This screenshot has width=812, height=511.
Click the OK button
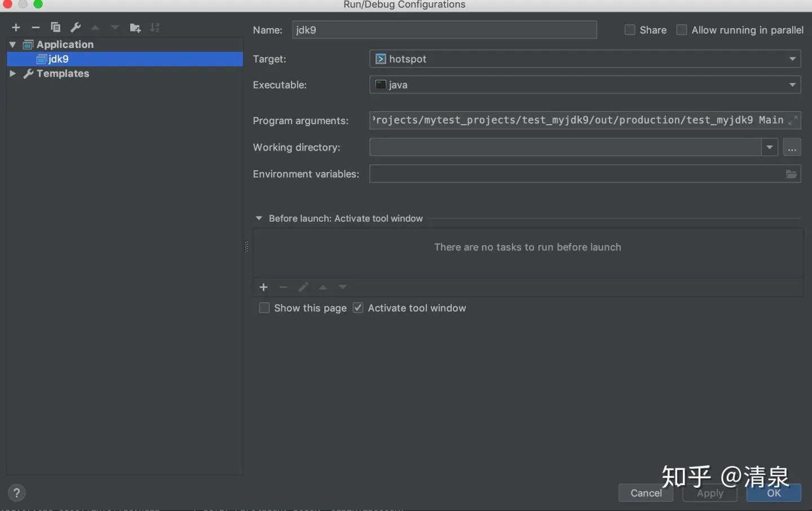coord(774,493)
